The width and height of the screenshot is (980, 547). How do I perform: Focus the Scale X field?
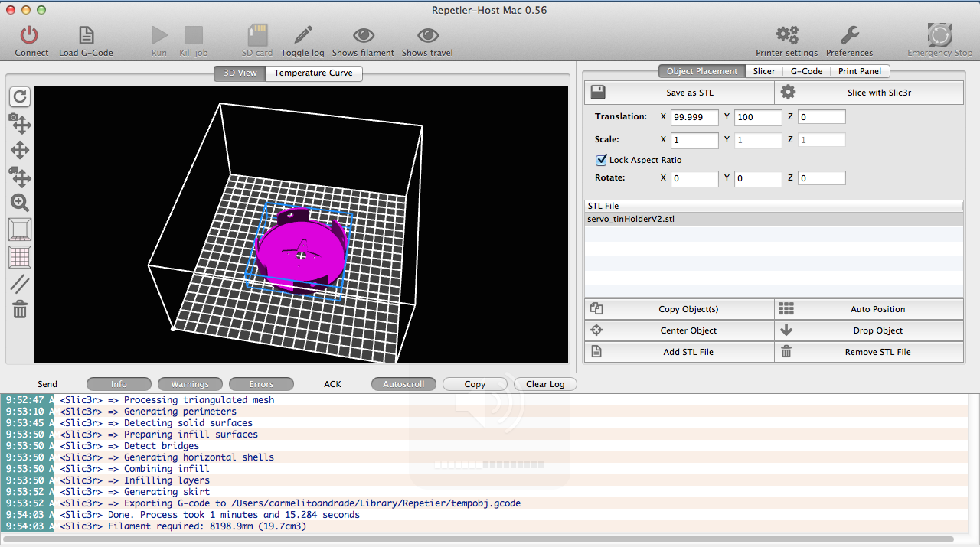(694, 140)
